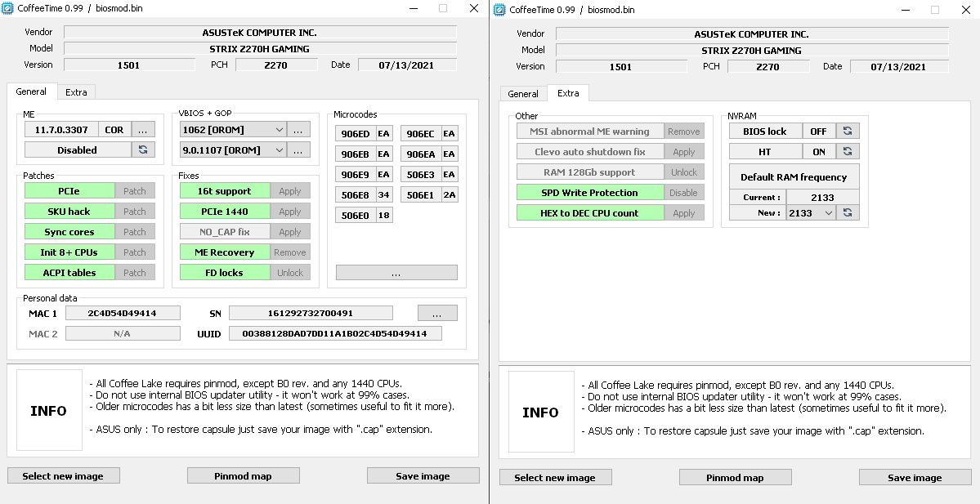Toggle the HT ON state button
The width and height of the screenshot is (980, 504).
[x=819, y=152]
